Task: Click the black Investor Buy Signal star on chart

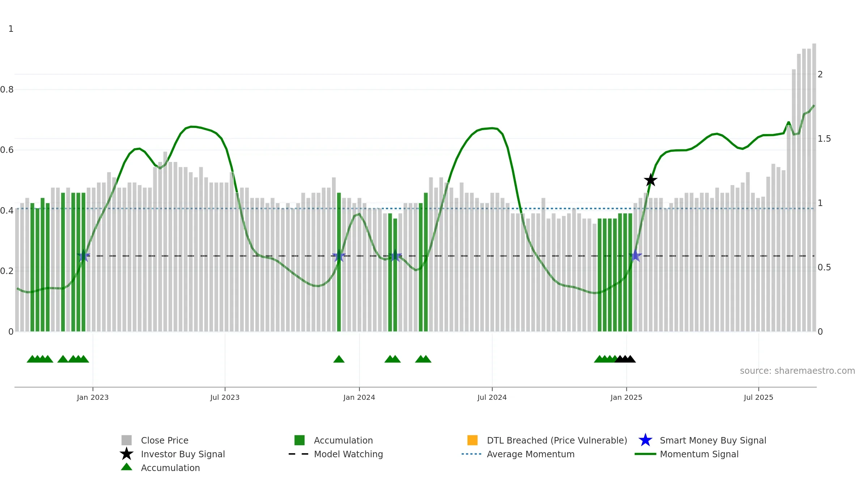Action: pyautogui.click(x=650, y=180)
